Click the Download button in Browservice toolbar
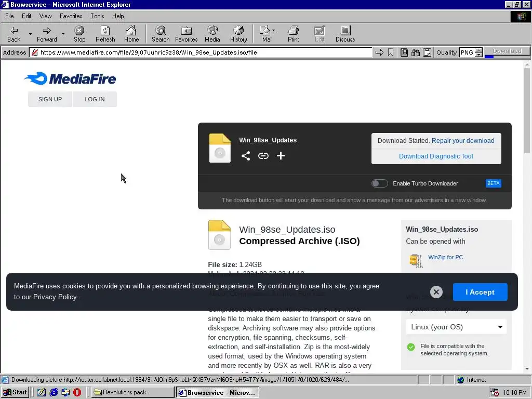 (507, 51)
